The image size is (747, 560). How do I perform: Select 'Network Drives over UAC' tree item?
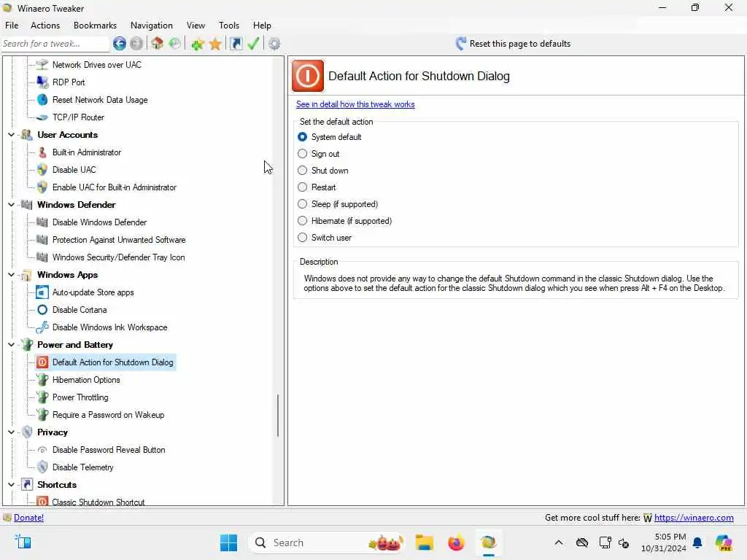tap(97, 65)
